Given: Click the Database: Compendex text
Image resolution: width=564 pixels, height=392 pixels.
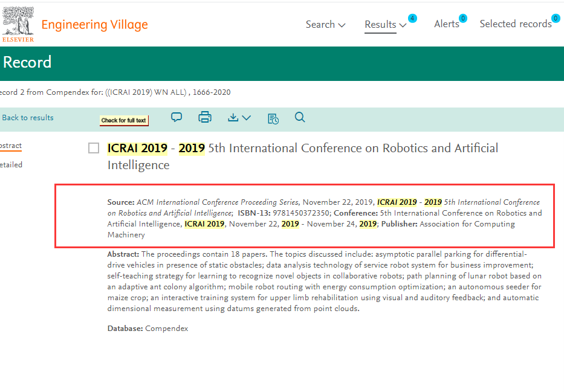Looking at the screenshot, I should pos(147,329).
